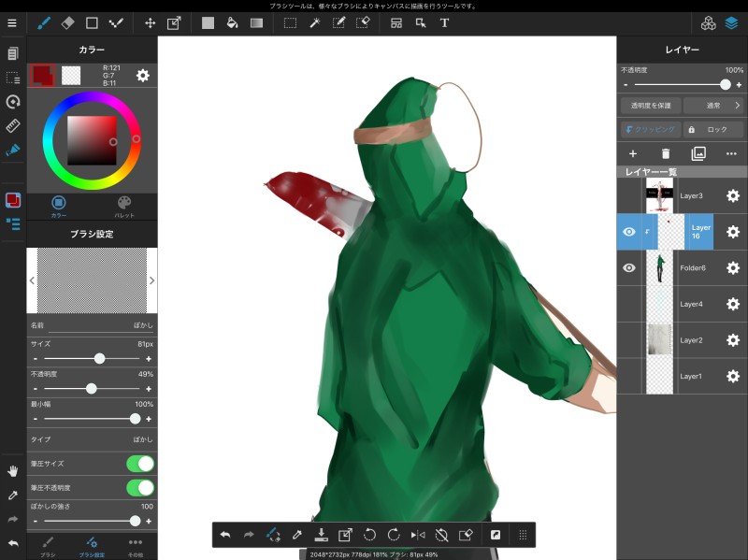Activate the Text tool

point(444,22)
